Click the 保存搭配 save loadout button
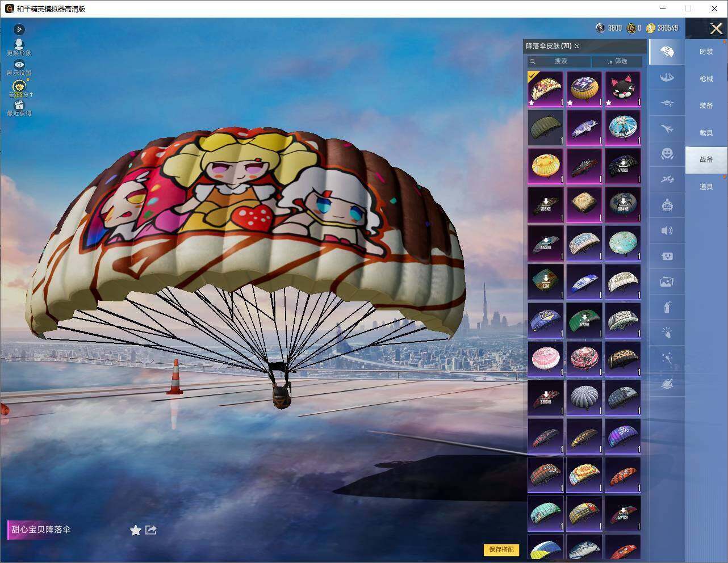The height and width of the screenshot is (563, 728). coord(501,549)
